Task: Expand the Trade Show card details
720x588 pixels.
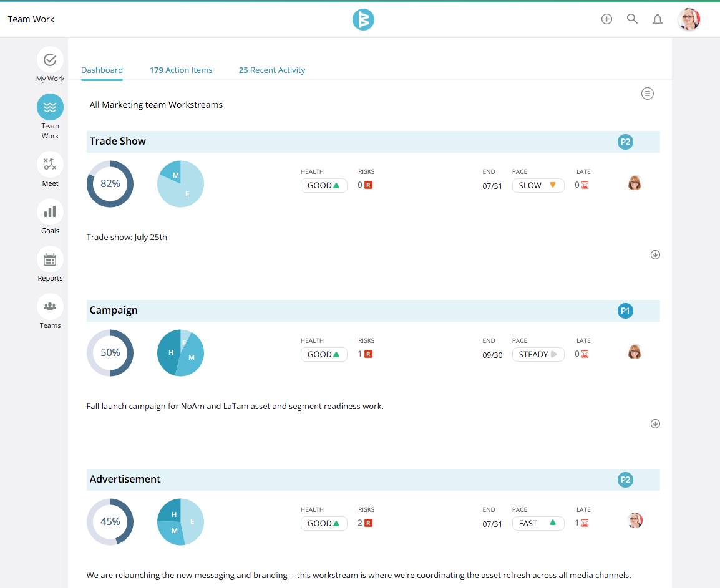Action: [x=655, y=254]
